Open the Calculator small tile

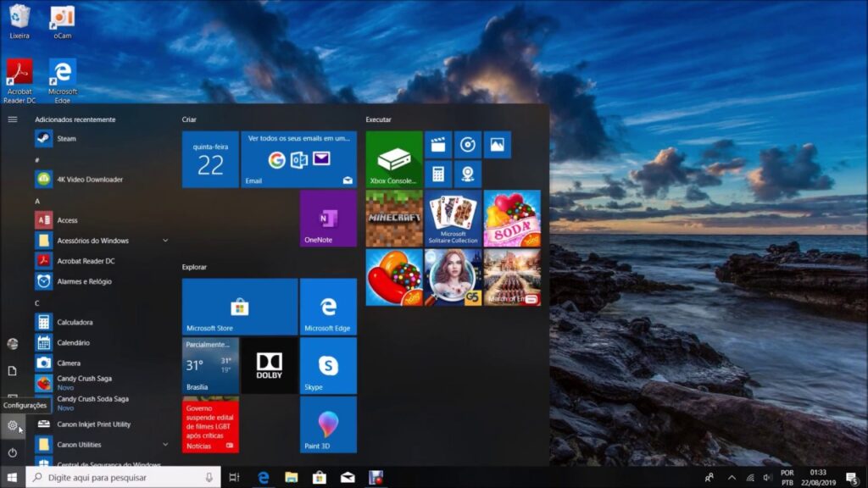[x=438, y=175]
